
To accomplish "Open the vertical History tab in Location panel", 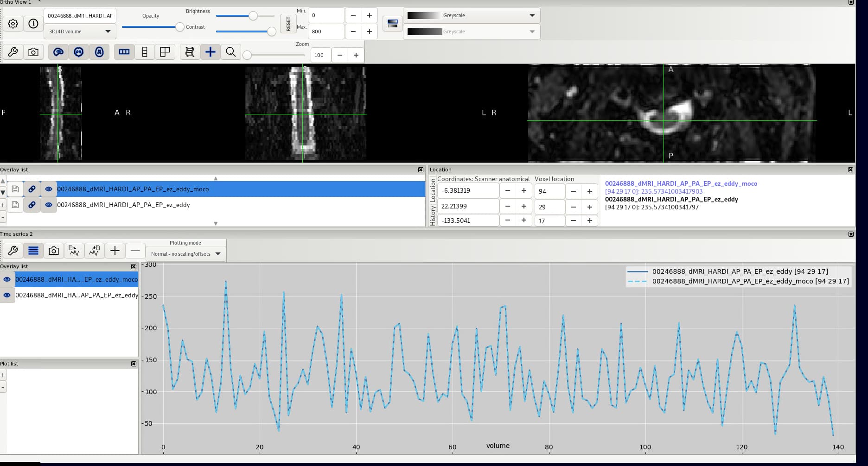I will click(x=433, y=216).
